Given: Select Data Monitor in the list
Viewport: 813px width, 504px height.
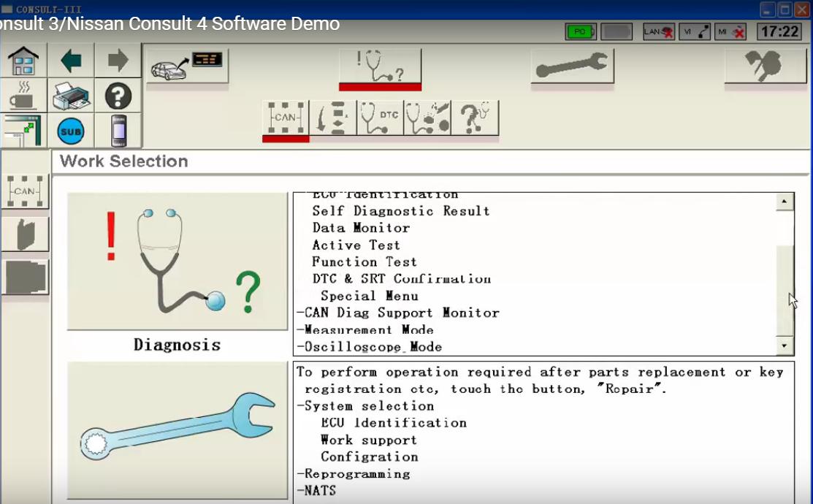Looking at the screenshot, I should click(361, 228).
